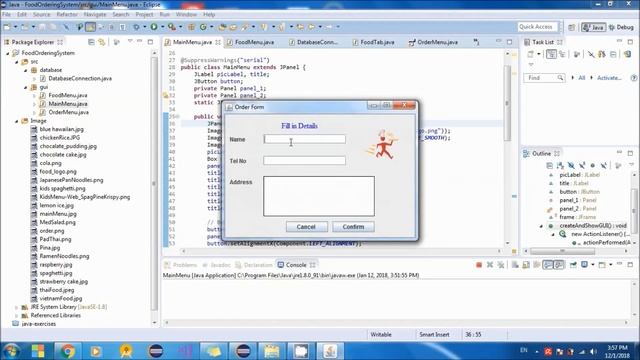Screen dimensions: 640x360
Task: Switch to the OrderMenu.java editor tab
Action: pos(433,42)
